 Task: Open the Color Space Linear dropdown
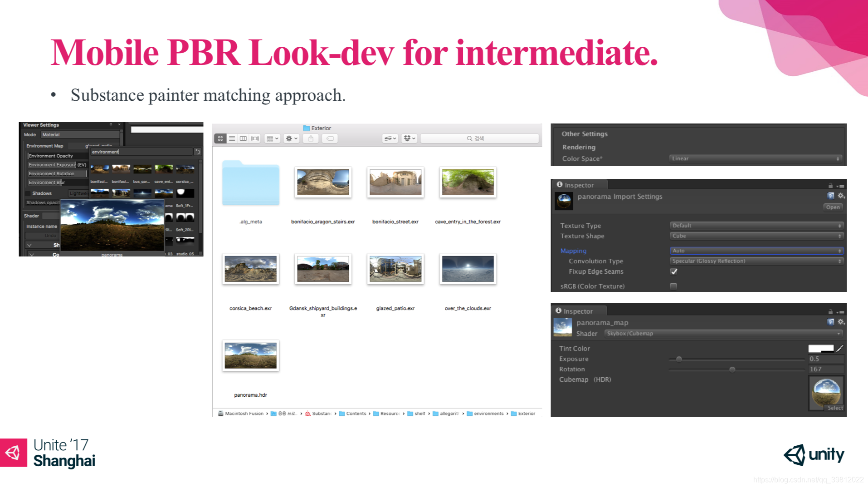(x=756, y=159)
